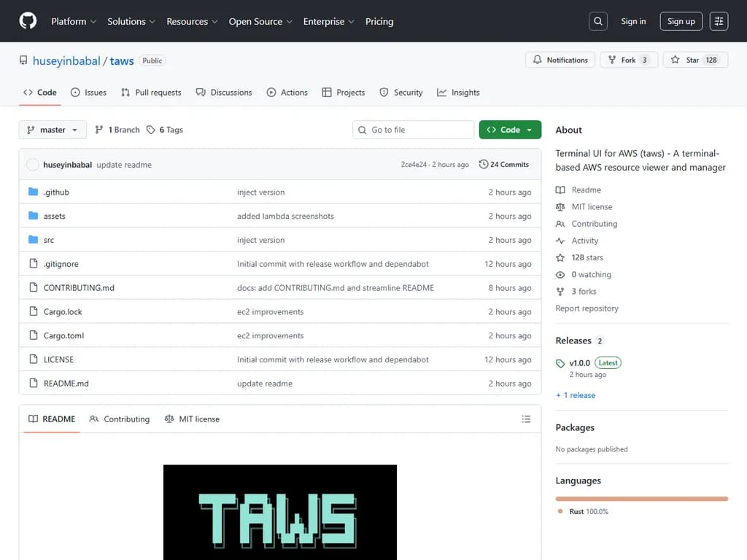Sign up for GitHub
The height and width of the screenshot is (560, 747).
pyautogui.click(x=681, y=20)
